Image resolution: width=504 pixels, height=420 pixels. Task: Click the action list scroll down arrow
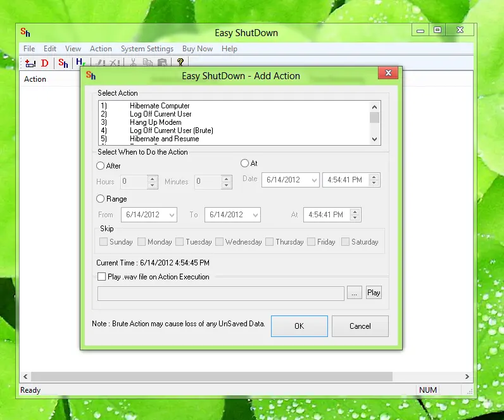pyautogui.click(x=374, y=139)
